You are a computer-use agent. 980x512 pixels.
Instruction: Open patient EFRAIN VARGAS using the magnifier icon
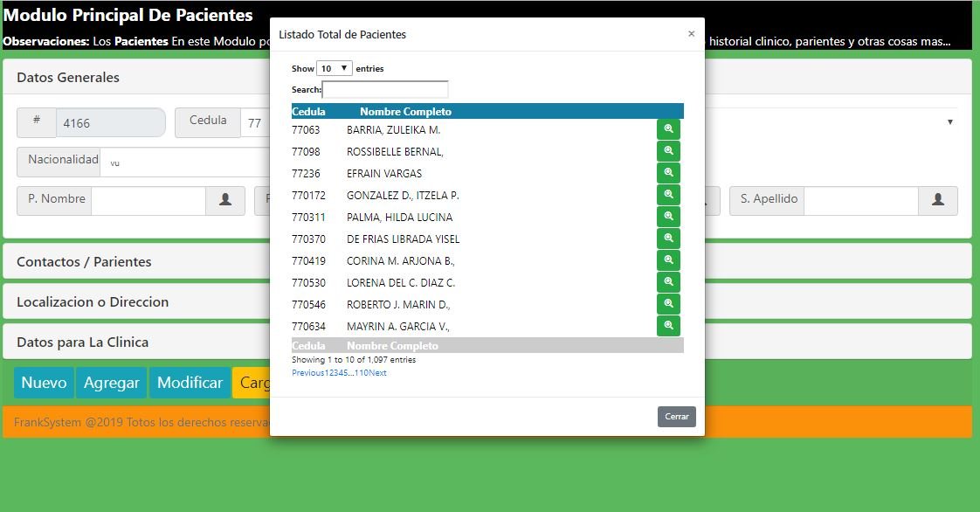coord(668,173)
